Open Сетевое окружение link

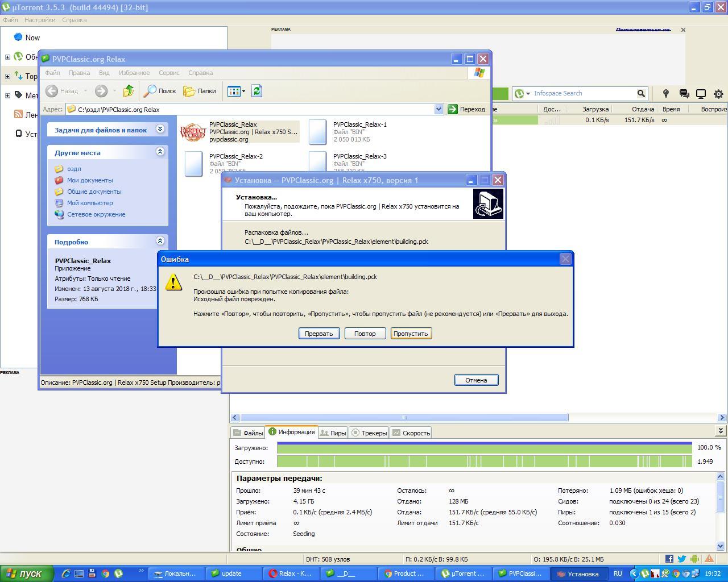(96, 214)
